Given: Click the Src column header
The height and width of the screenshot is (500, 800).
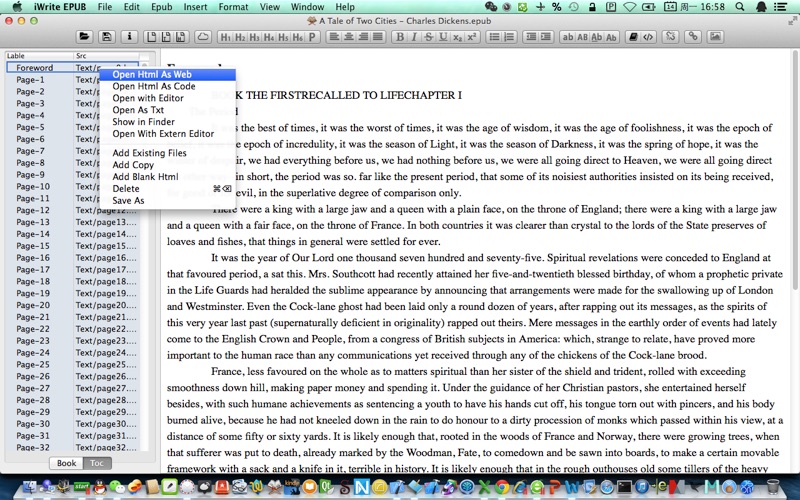Looking at the screenshot, I should tap(106, 56).
